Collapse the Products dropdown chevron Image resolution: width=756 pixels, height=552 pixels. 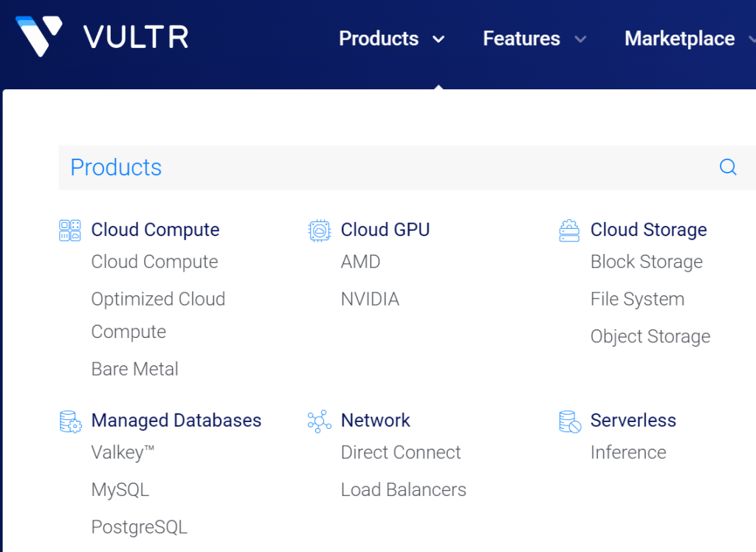[439, 39]
